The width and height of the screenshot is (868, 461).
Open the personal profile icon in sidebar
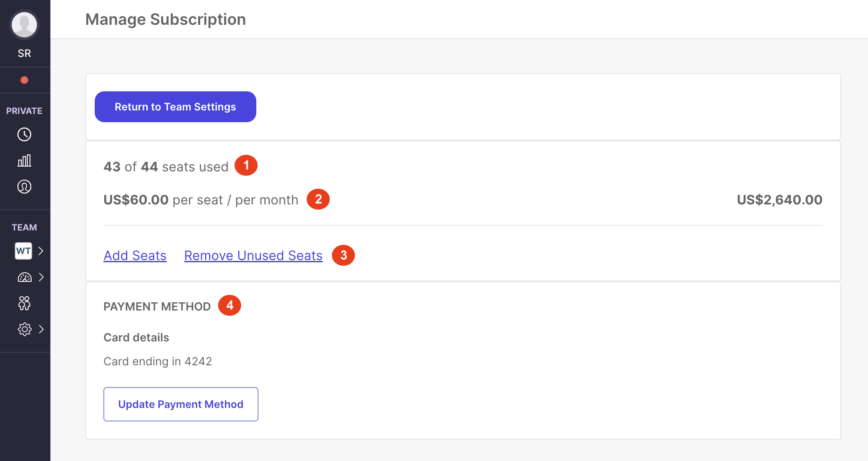[x=25, y=187]
